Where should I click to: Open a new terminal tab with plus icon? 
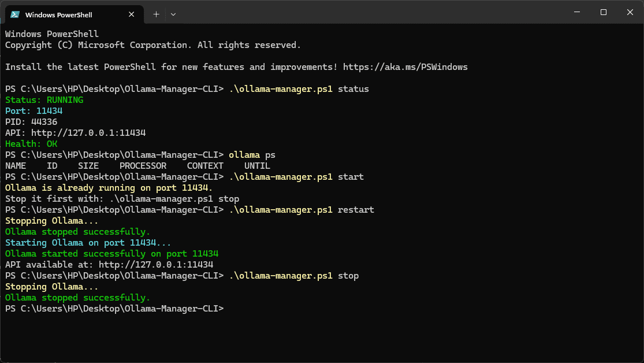155,14
